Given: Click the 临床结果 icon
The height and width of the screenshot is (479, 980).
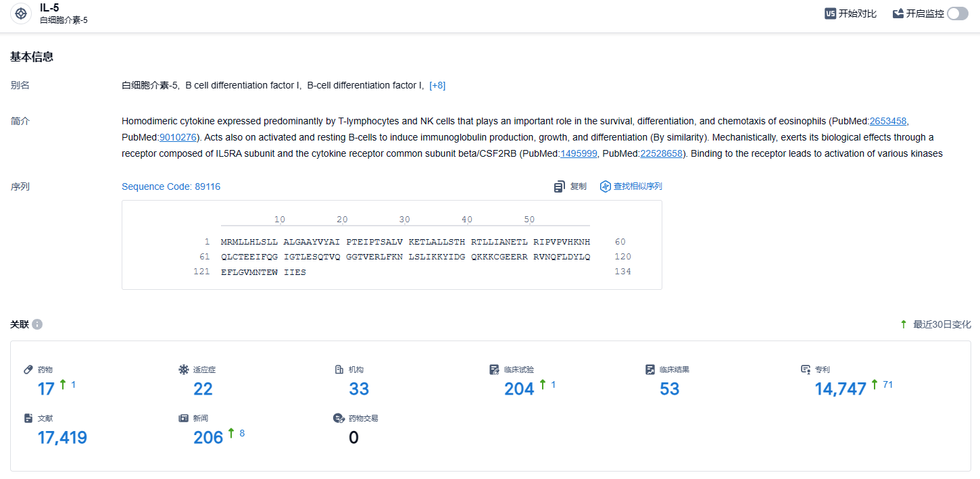Looking at the screenshot, I should tap(650, 370).
